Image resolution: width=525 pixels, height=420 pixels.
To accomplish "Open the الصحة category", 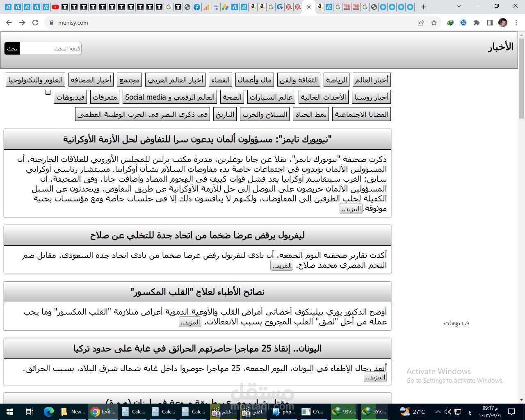I will point(232,97).
